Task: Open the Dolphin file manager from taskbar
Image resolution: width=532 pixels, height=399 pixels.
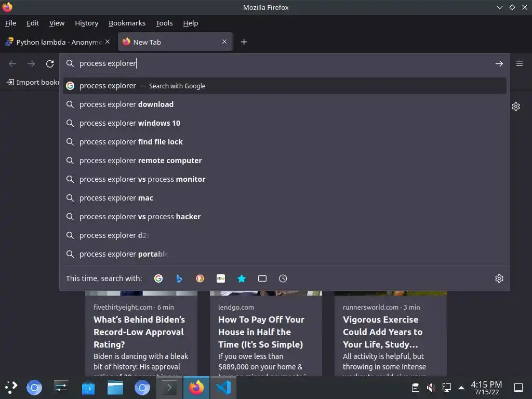Action: coord(115,388)
